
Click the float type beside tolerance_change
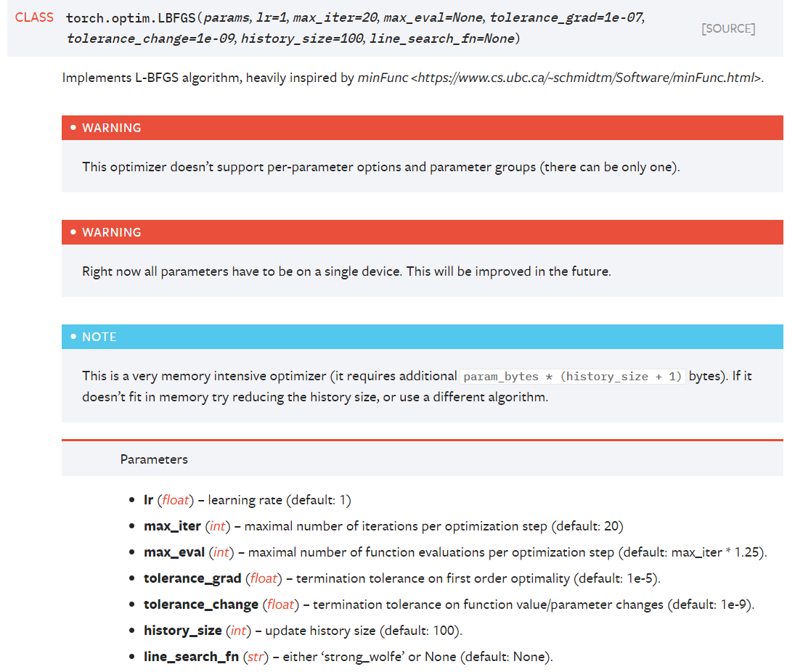(280, 605)
